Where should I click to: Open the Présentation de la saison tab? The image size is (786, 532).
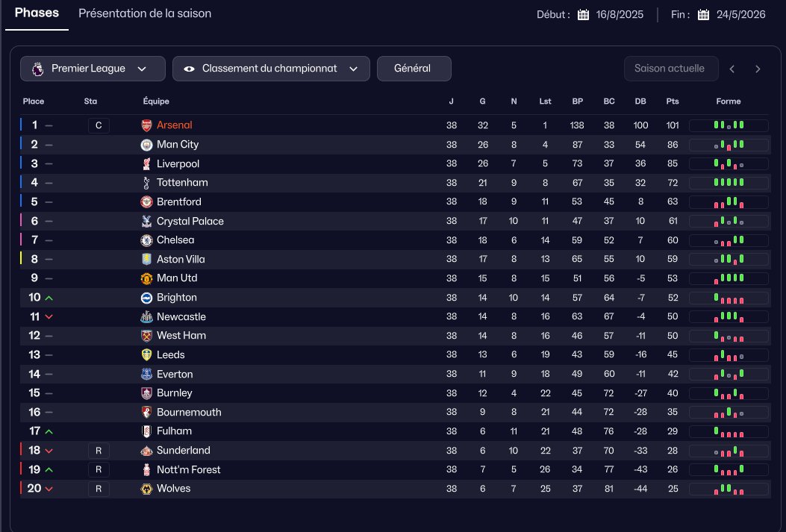coord(145,13)
